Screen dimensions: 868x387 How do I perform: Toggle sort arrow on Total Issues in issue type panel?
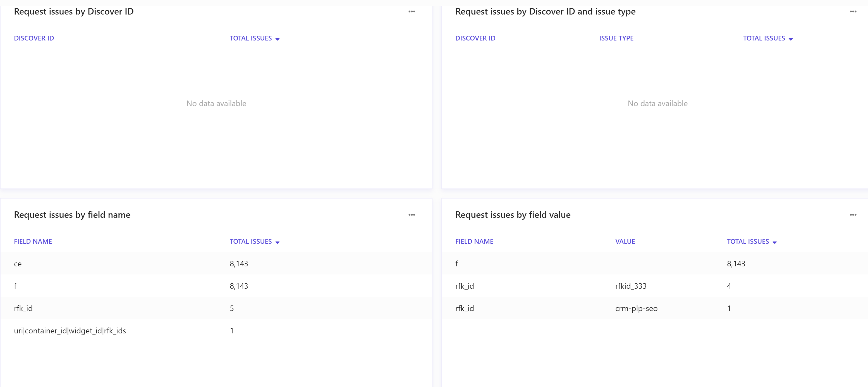(790, 39)
